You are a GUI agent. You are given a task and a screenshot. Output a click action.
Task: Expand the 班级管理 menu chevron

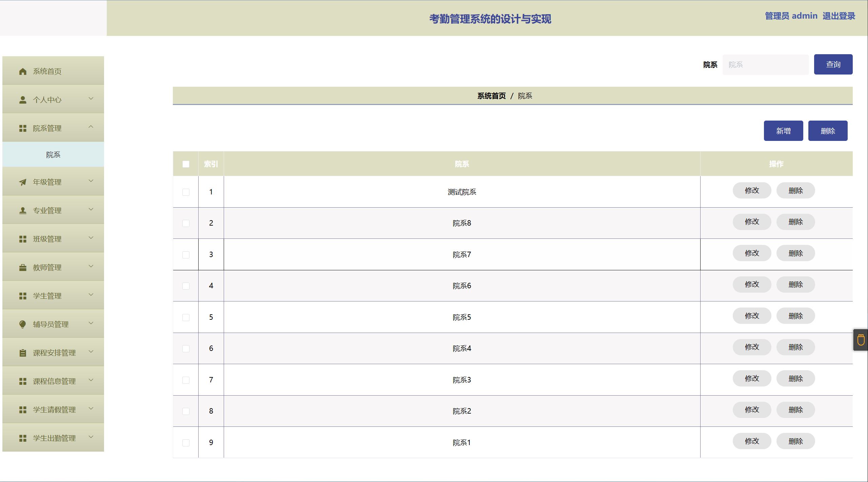click(x=91, y=238)
